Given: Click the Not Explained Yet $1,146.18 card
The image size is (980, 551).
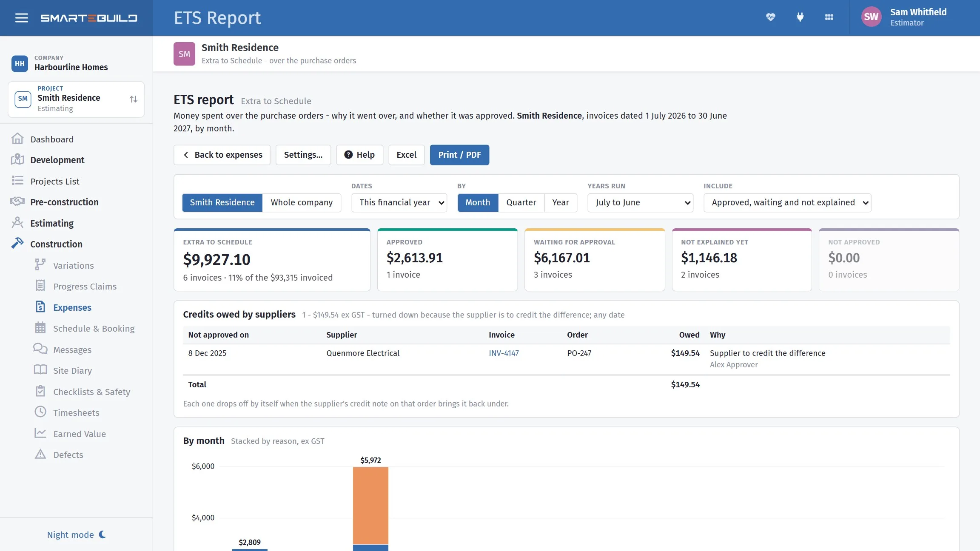Looking at the screenshot, I should [x=742, y=260].
